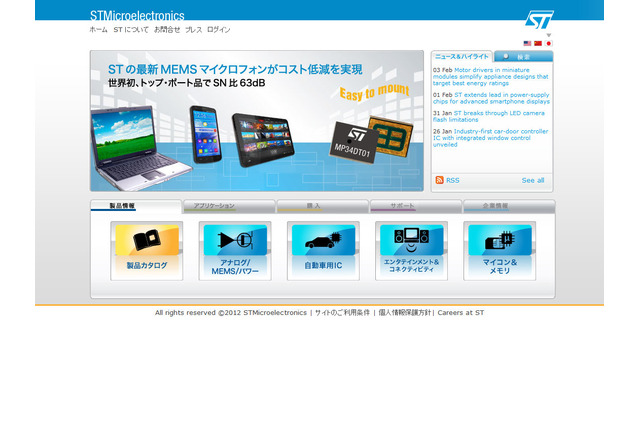The image size is (640, 426).
Task: Open the 製品カタログ book icon tile
Action: click(147, 251)
